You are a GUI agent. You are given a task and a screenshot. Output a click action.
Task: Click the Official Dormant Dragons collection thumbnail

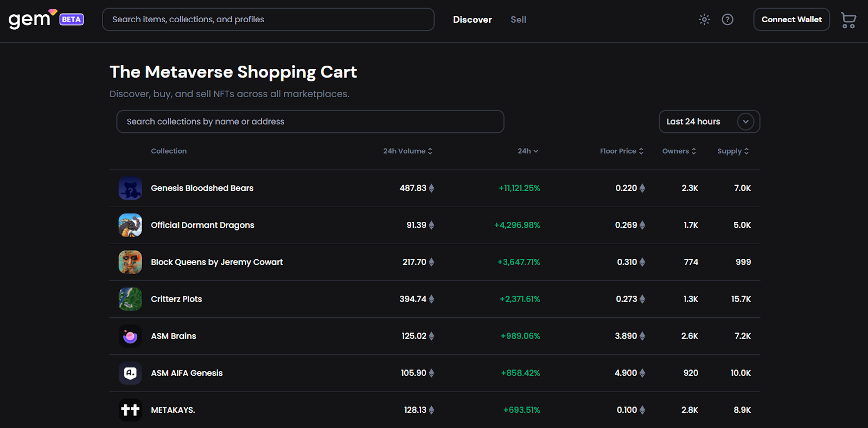click(130, 225)
